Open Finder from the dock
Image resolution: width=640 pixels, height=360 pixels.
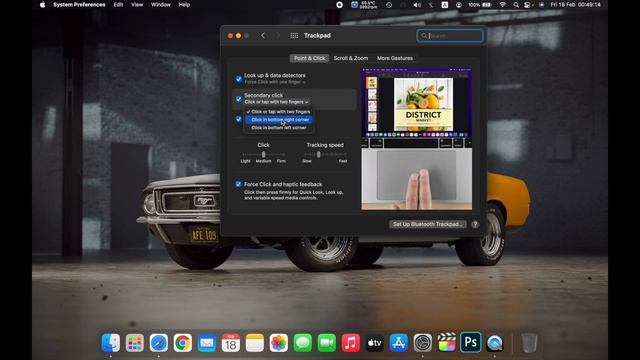pyautogui.click(x=111, y=343)
